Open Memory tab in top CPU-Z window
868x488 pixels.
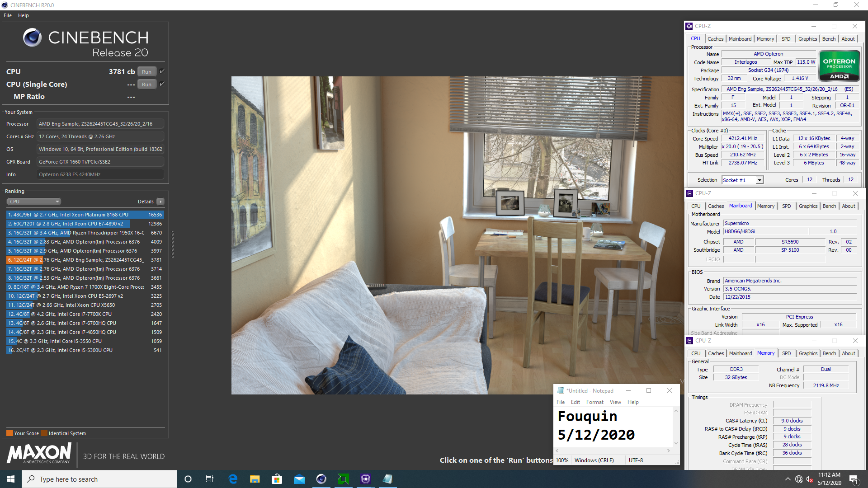765,39
